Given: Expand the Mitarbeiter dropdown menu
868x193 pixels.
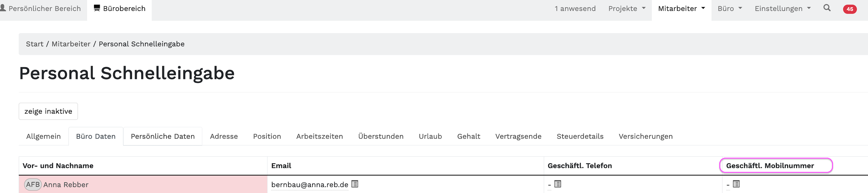Looking at the screenshot, I should coord(681,9).
